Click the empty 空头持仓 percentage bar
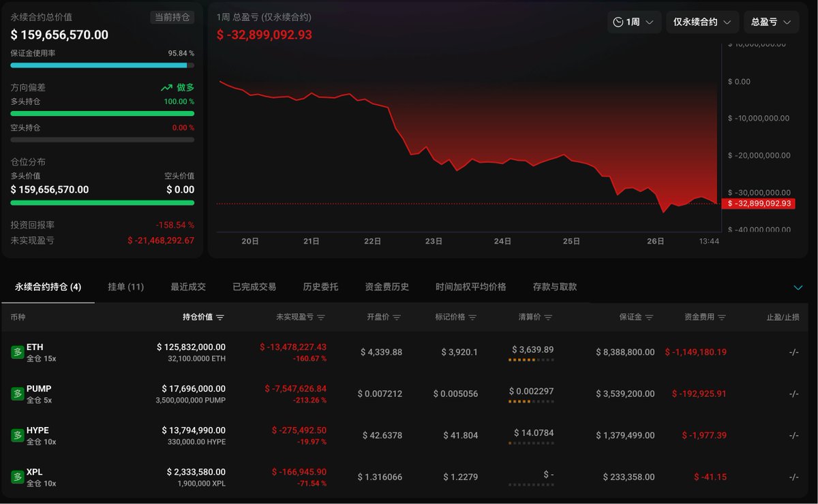 102,140
